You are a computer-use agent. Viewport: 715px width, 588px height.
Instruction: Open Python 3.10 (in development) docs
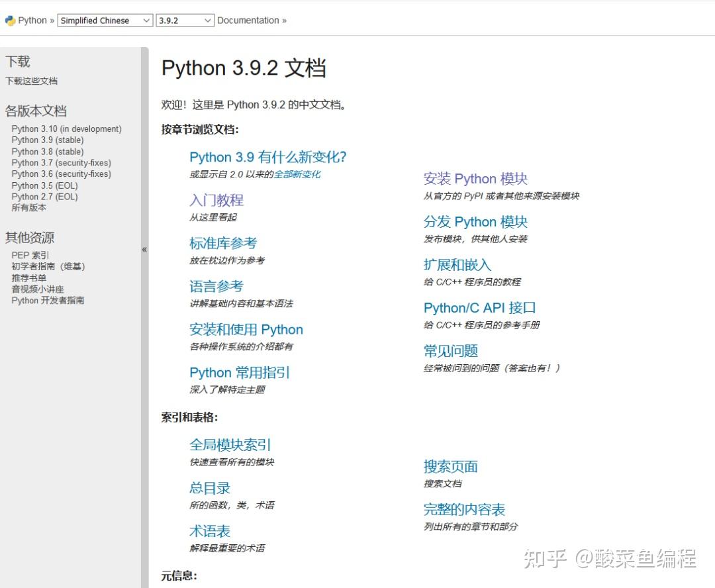pos(67,129)
